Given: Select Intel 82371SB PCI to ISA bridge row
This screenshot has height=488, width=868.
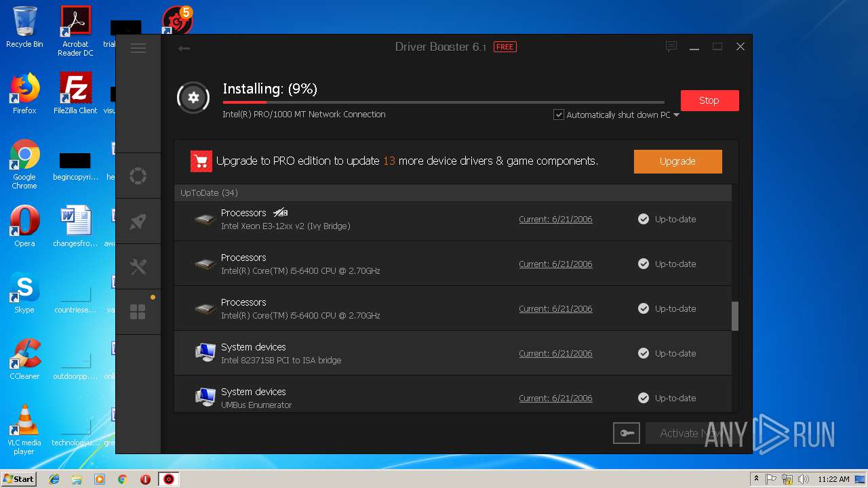Looking at the screenshot, I should [x=453, y=353].
